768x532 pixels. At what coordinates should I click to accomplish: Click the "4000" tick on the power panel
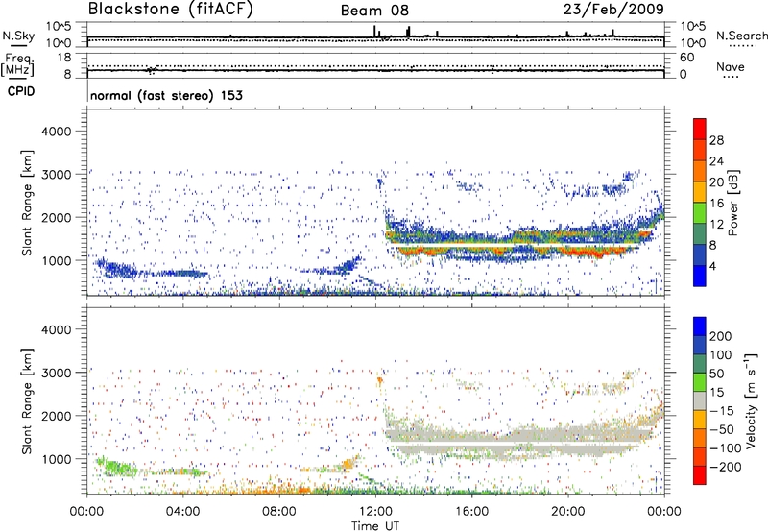tap(56, 132)
